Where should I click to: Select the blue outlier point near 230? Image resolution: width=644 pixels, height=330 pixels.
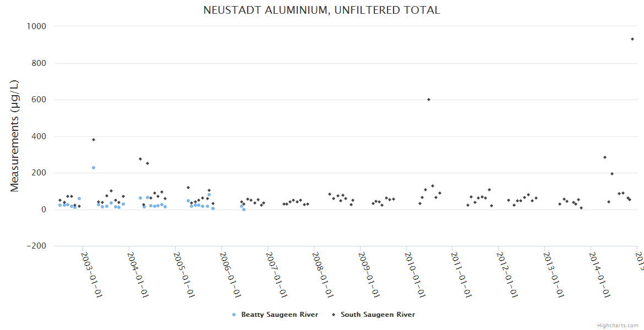pos(94,168)
